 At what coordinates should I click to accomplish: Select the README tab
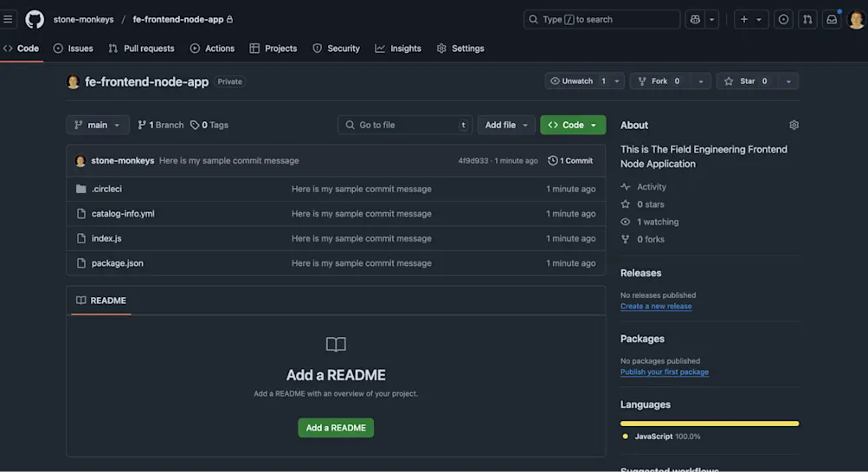point(100,301)
